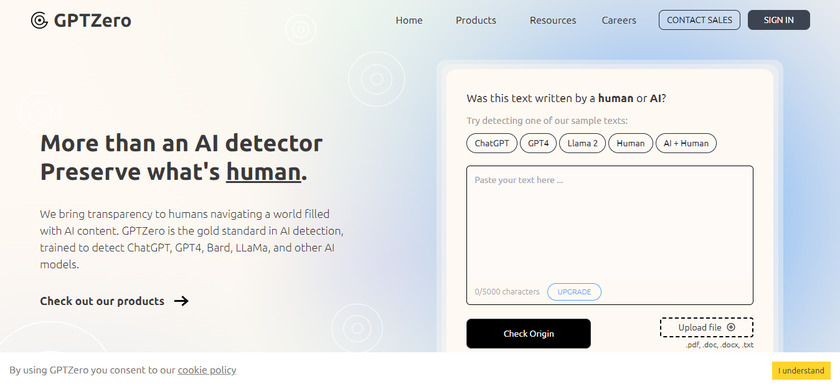This screenshot has height=389, width=840.
Task: Select the Llama 2 sample text
Action: coord(582,143)
